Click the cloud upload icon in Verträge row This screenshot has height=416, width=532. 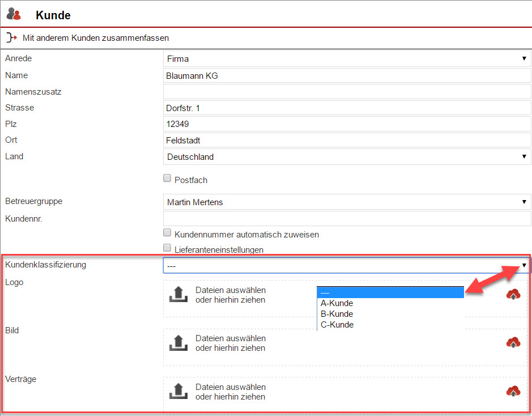[513, 391]
